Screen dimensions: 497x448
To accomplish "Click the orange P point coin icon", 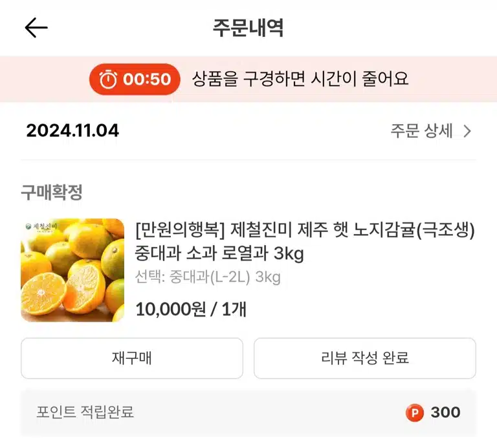I will click(415, 412).
